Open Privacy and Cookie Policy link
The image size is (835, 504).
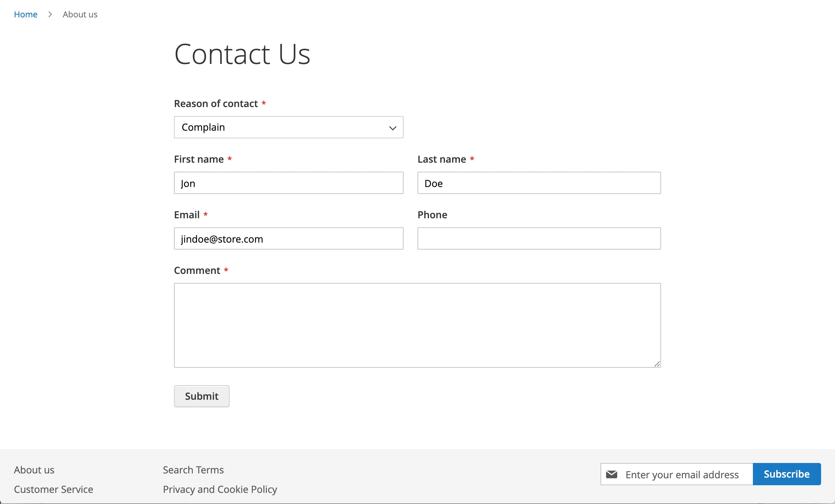point(220,489)
